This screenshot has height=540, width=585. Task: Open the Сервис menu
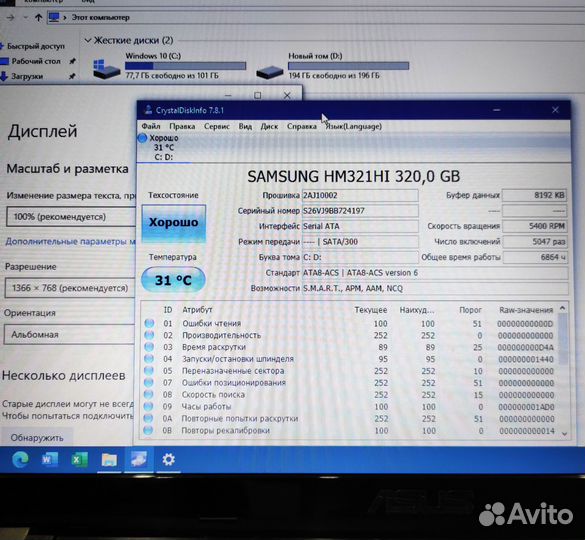pos(217,126)
